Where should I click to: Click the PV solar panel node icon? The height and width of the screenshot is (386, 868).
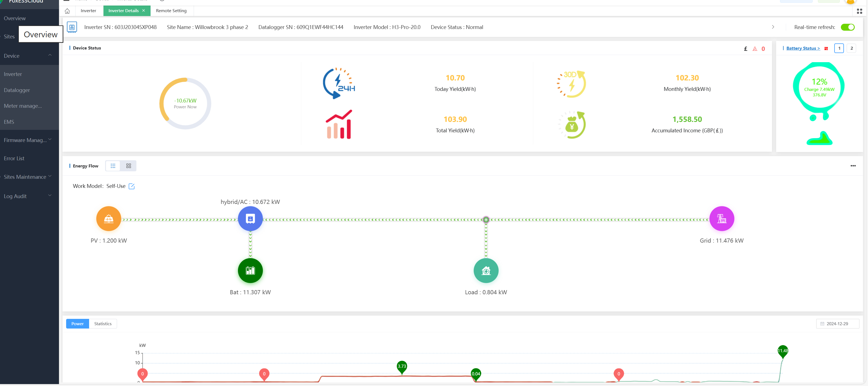pyautogui.click(x=108, y=219)
